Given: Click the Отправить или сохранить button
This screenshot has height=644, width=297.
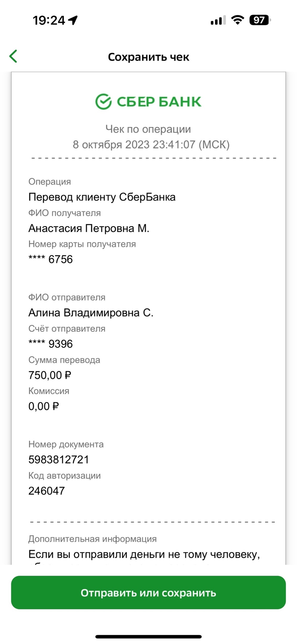Looking at the screenshot, I should click(x=148, y=592).
